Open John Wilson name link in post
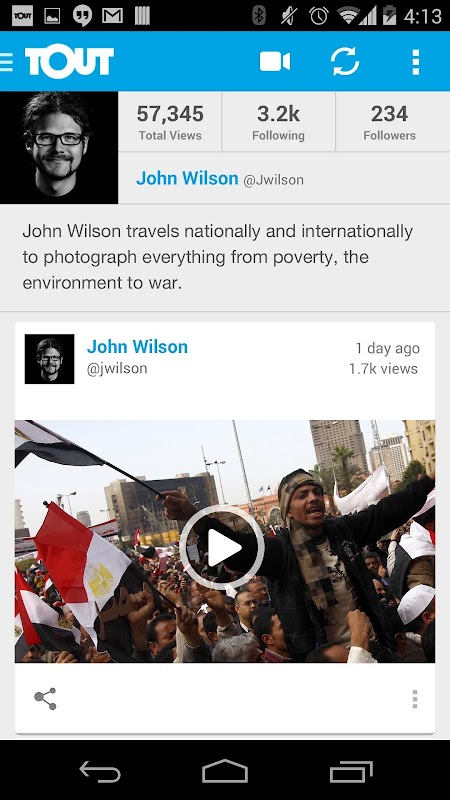450x800 pixels. [x=137, y=347]
